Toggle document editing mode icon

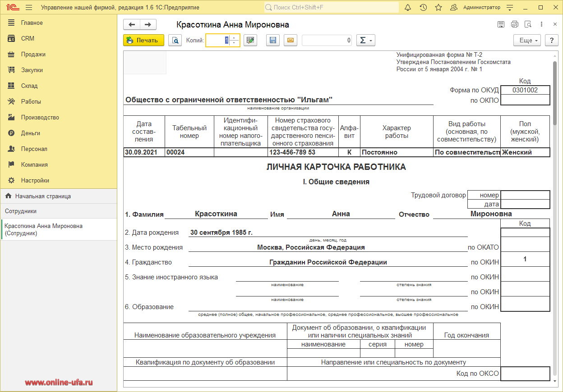click(250, 40)
